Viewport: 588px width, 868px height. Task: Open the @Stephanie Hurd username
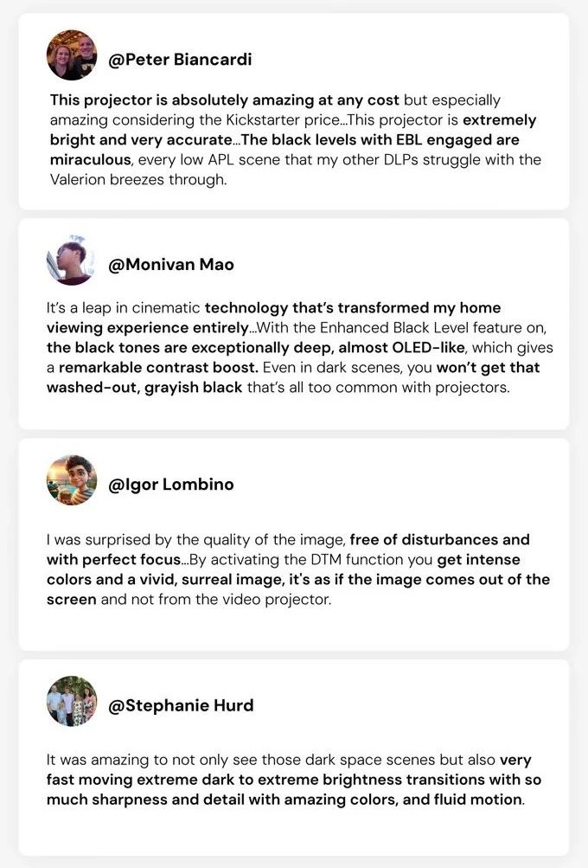pos(181,705)
